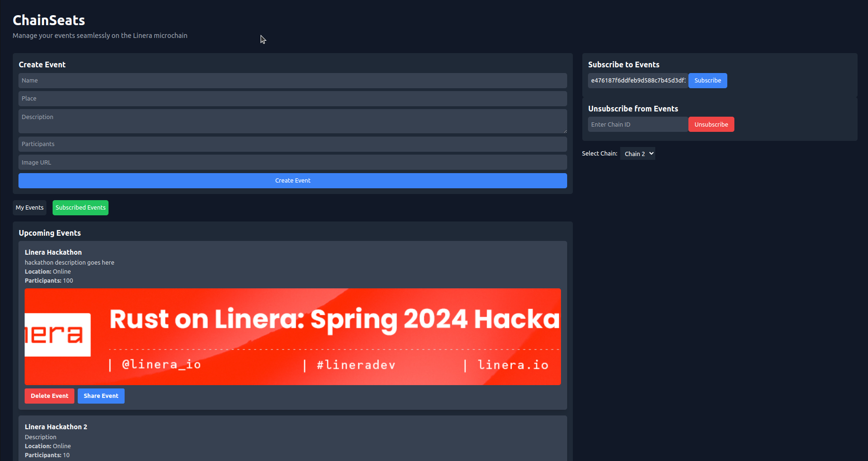This screenshot has height=461, width=868.
Task: Delete the Linera Hackathon event
Action: [49, 396]
